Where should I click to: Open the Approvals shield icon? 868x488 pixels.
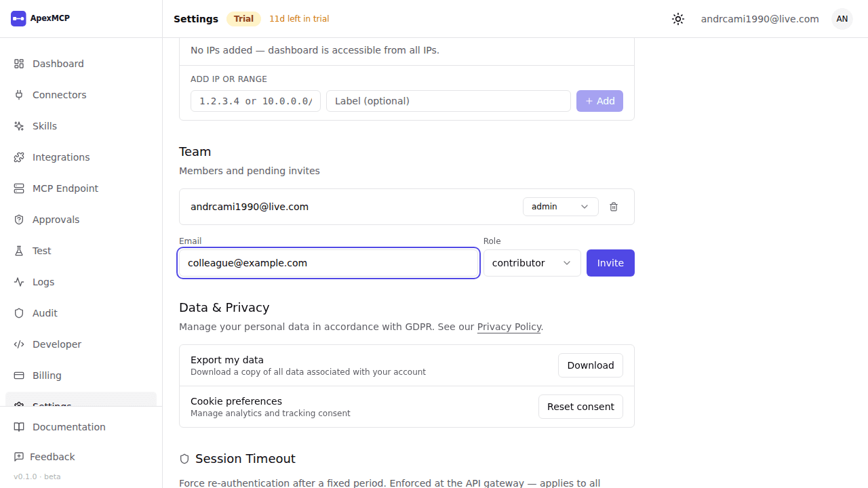click(19, 220)
